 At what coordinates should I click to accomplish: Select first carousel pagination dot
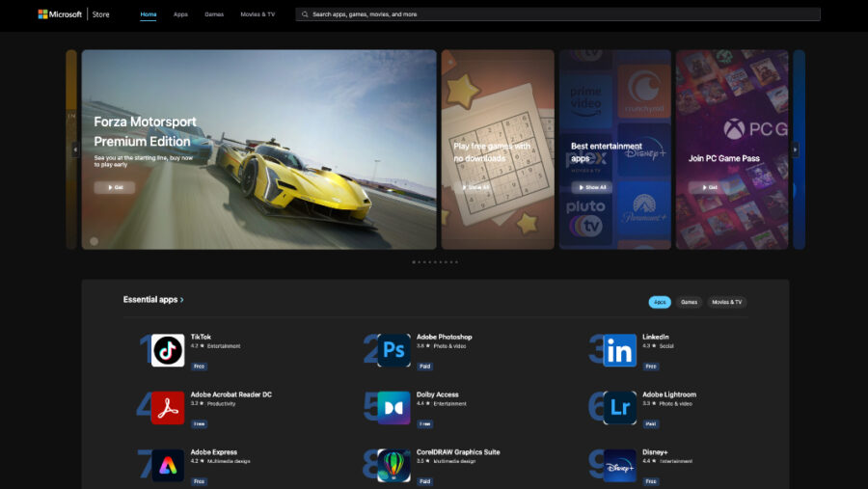coord(414,262)
